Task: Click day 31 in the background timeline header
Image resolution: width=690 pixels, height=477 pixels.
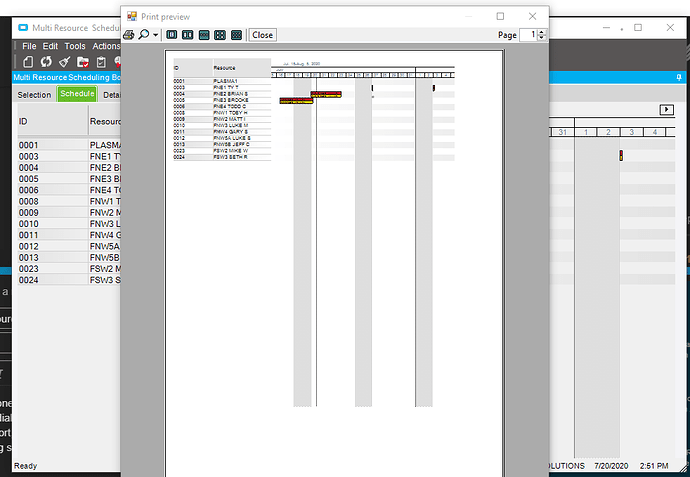Action: (562, 132)
